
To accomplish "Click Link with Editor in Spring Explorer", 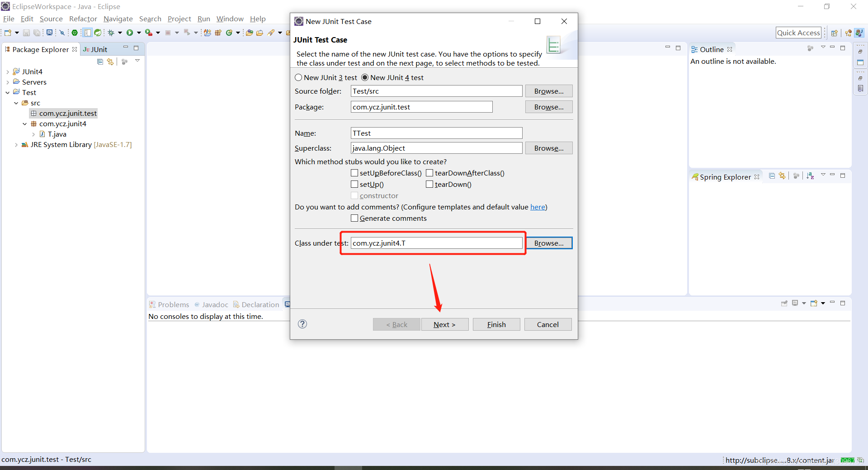I will pyautogui.click(x=783, y=176).
